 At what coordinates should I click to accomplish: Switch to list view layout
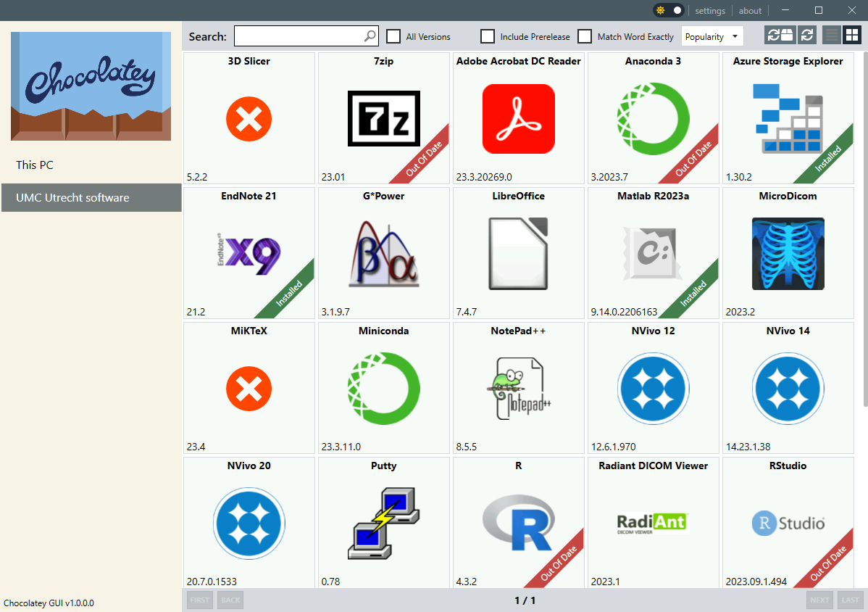coord(832,36)
